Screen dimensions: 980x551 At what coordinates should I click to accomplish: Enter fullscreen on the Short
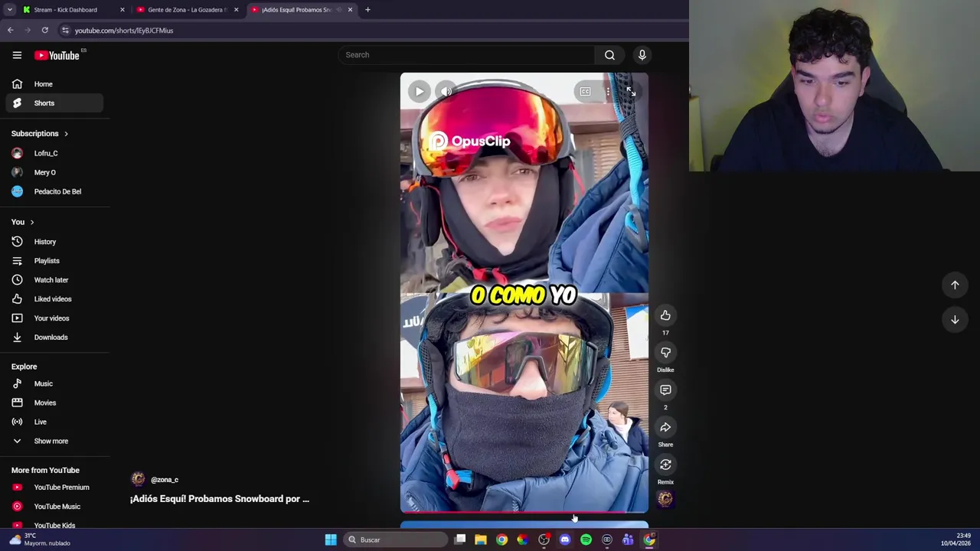point(631,92)
